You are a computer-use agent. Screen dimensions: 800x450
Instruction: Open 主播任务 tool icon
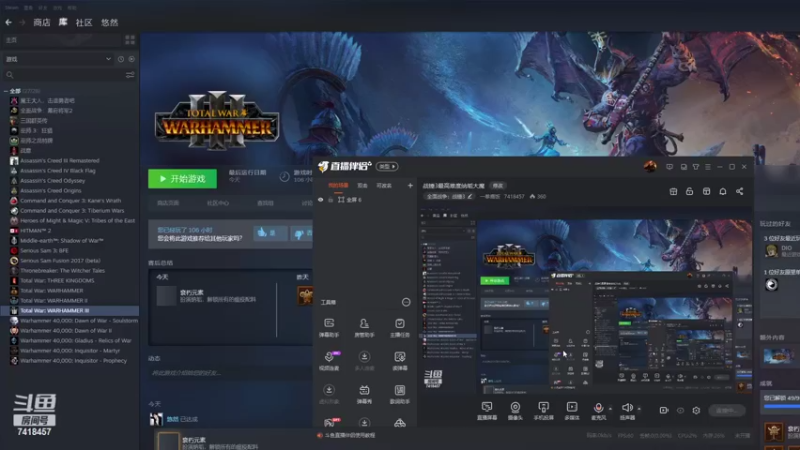pyautogui.click(x=399, y=328)
